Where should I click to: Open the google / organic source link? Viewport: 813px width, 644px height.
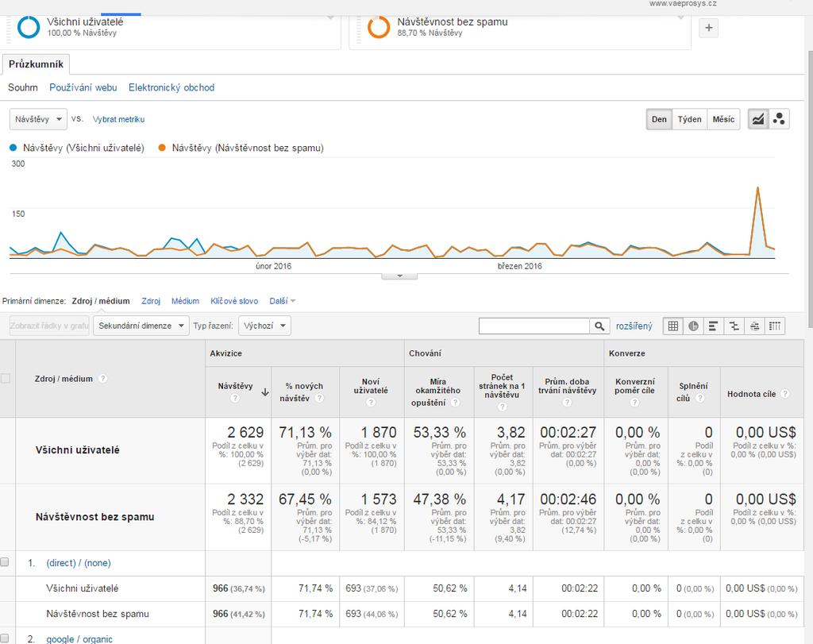[79, 638]
